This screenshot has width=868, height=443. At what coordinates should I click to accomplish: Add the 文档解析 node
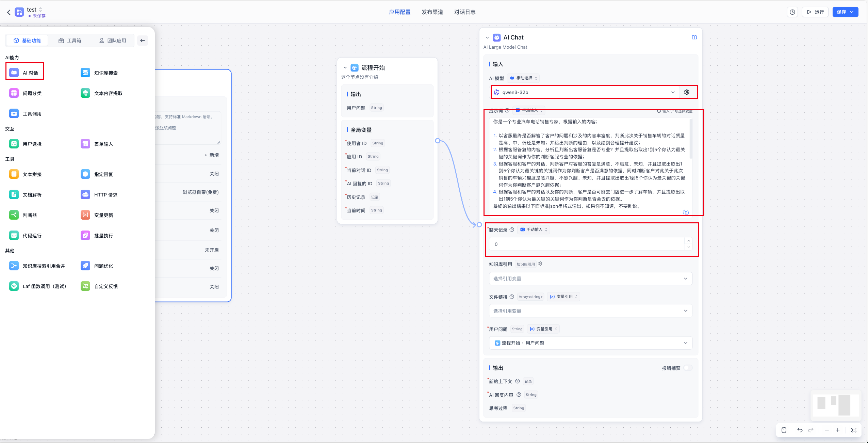point(26,194)
